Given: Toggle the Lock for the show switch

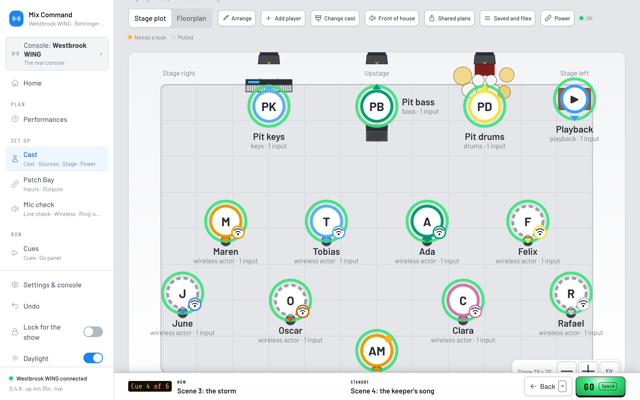Looking at the screenshot, I should click(93, 332).
